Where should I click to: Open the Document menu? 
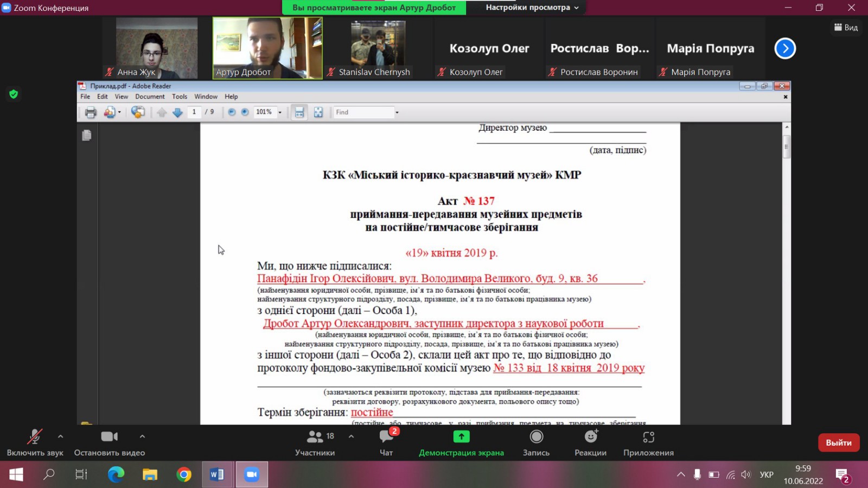(x=150, y=97)
